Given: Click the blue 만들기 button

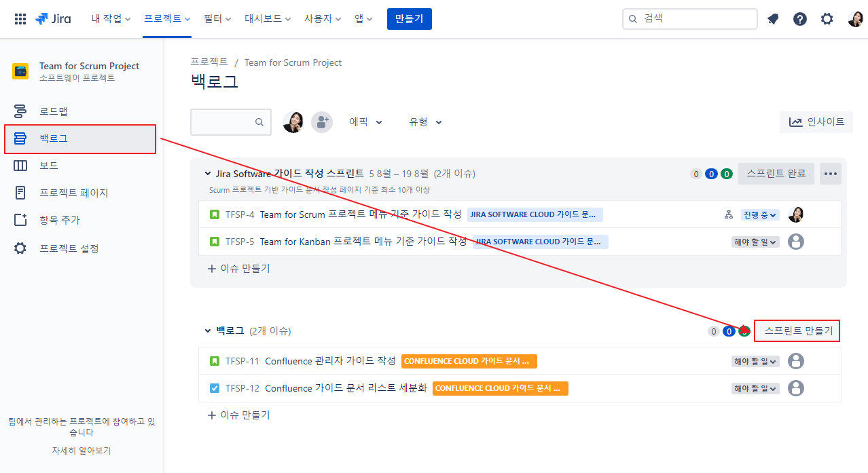Looking at the screenshot, I should [410, 19].
